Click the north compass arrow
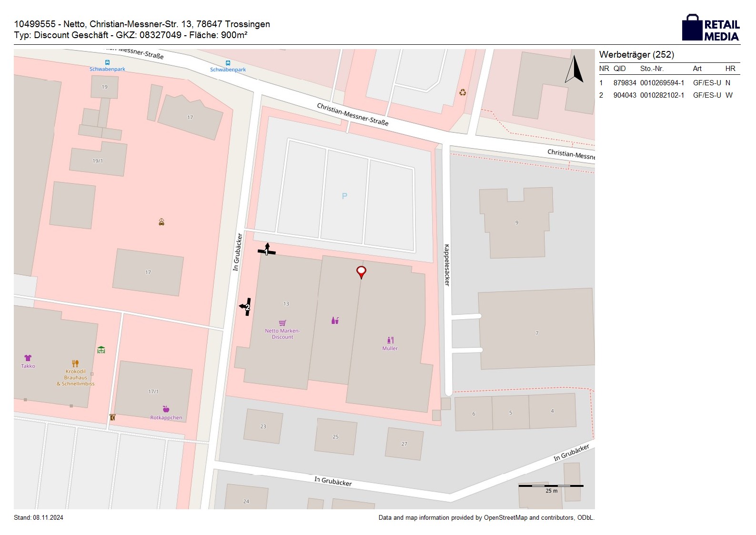 [x=575, y=70]
